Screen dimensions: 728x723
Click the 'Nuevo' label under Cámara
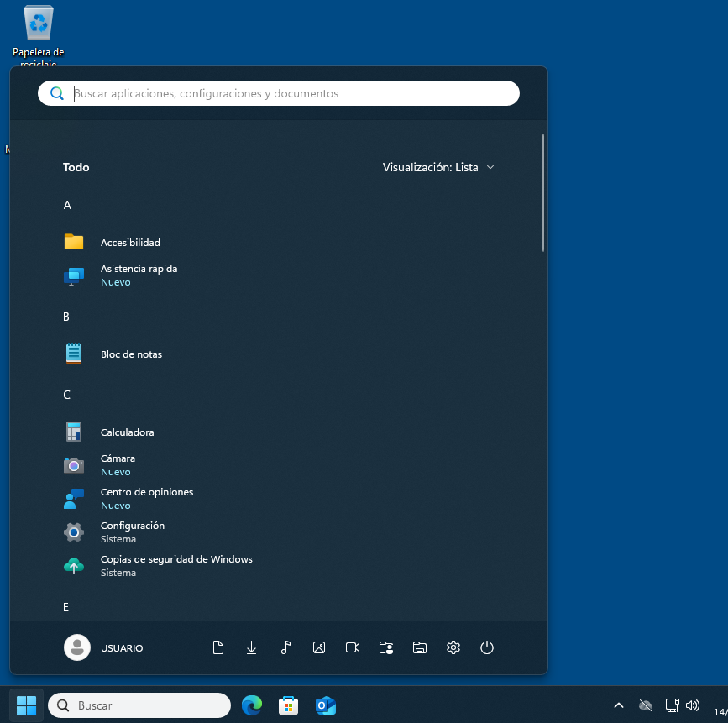pos(116,472)
